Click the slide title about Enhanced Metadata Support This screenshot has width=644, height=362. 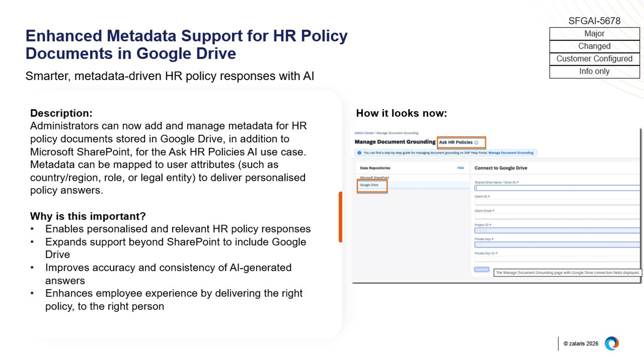186,44
